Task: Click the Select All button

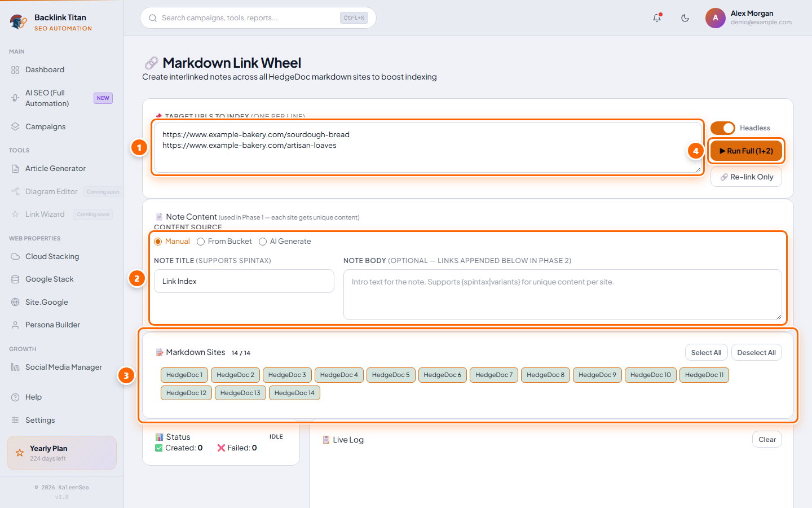Action: tap(707, 353)
